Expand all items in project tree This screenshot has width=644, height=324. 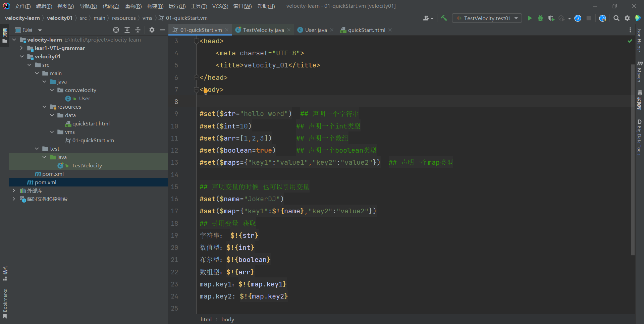point(127,30)
